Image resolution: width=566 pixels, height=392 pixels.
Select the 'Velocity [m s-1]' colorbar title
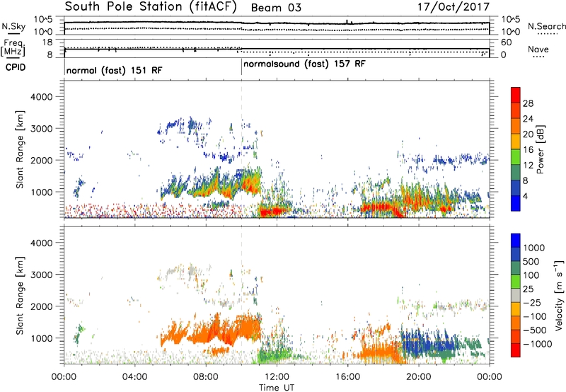pos(560,295)
